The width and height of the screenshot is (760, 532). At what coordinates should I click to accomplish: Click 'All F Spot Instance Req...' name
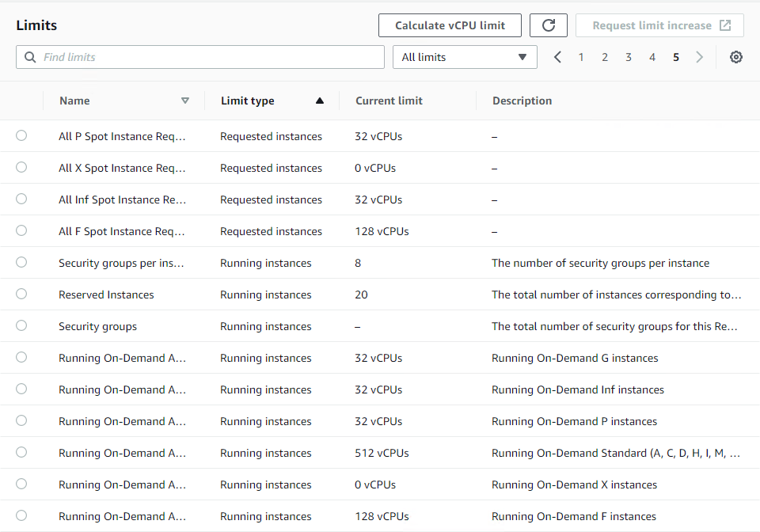[122, 232]
